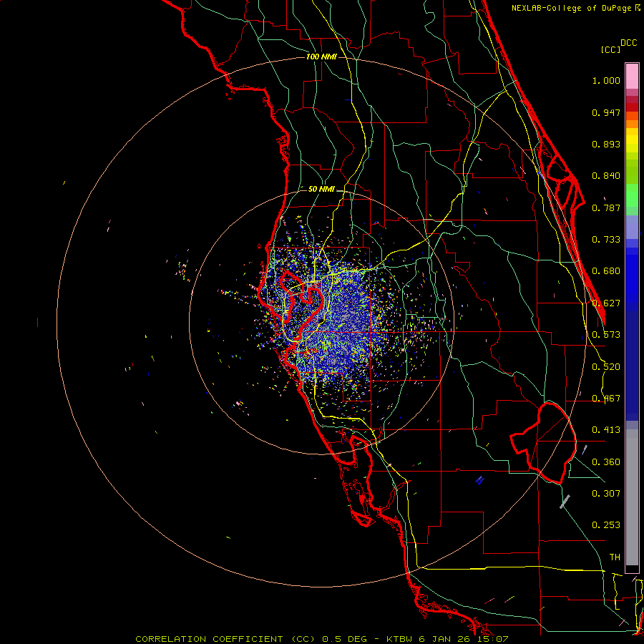Select the 0.840 value on the legend
The width and height of the screenshot is (644, 644).
pyautogui.click(x=606, y=176)
